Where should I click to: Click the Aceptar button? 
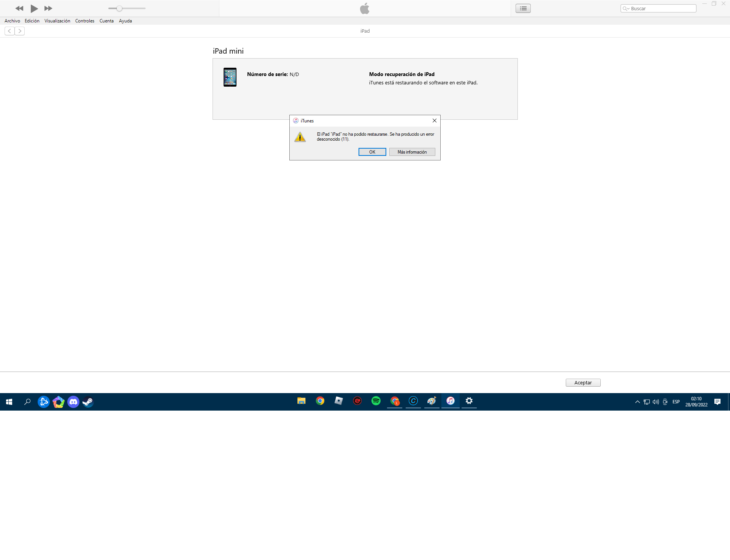click(x=582, y=383)
